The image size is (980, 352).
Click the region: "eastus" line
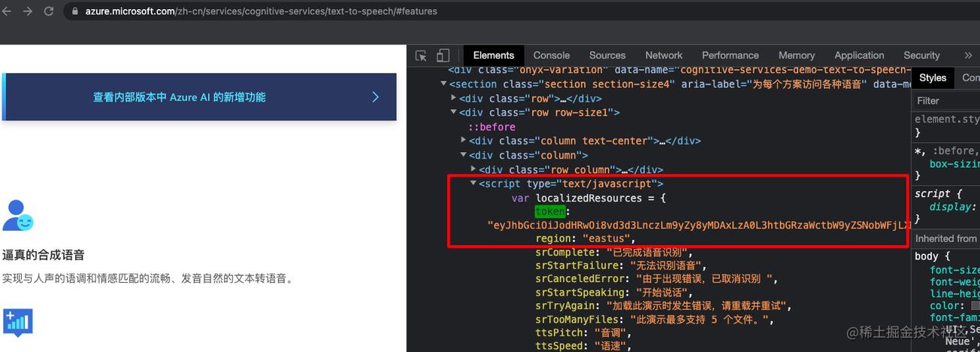[x=585, y=239]
